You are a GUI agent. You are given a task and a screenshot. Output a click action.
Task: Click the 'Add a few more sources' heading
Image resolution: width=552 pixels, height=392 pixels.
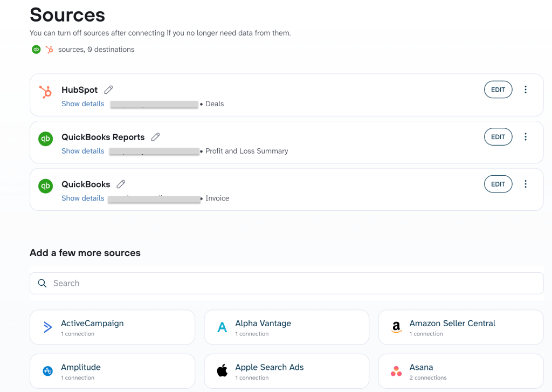(x=85, y=253)
